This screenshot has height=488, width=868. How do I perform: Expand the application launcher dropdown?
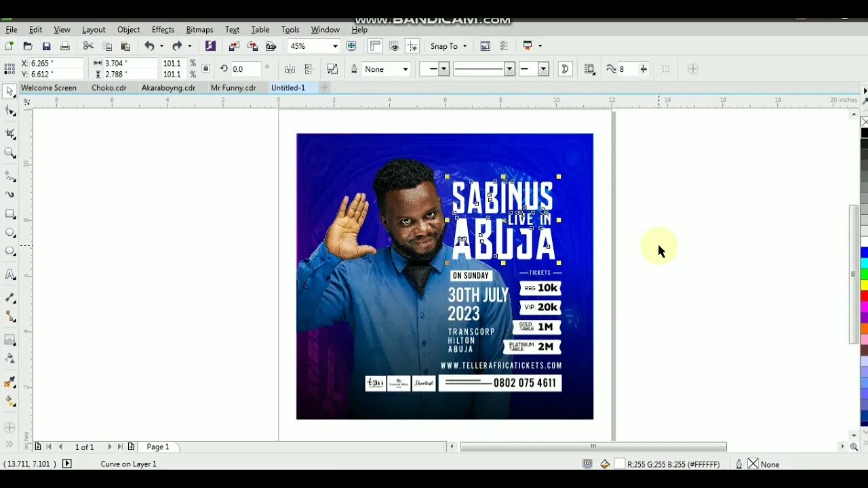[540, 46]
